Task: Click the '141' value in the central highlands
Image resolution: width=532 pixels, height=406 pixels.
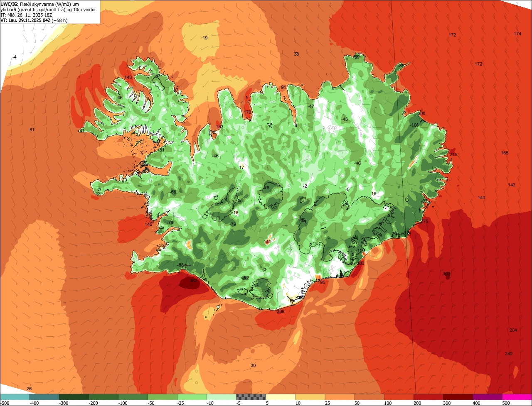Action: coord(267,242)
